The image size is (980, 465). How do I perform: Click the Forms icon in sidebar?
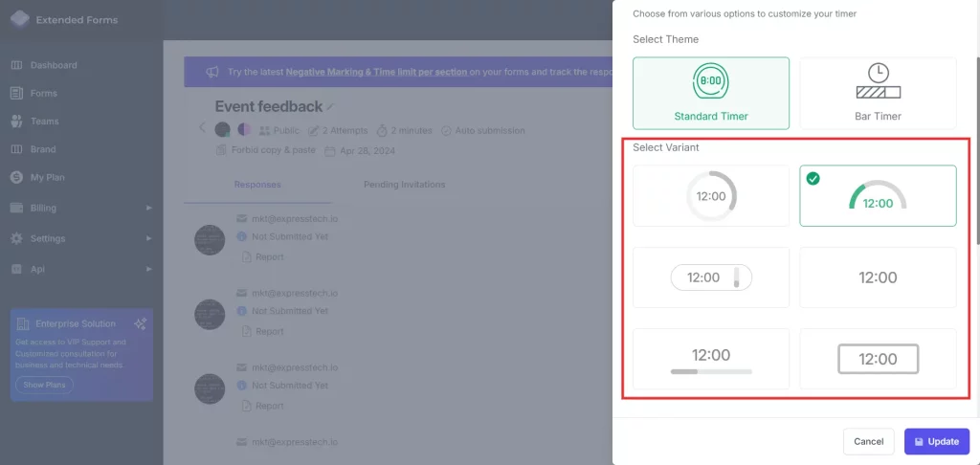pos(16,93)
